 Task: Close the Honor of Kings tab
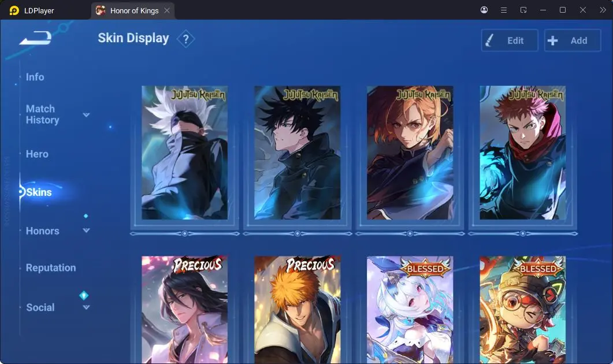167,10
